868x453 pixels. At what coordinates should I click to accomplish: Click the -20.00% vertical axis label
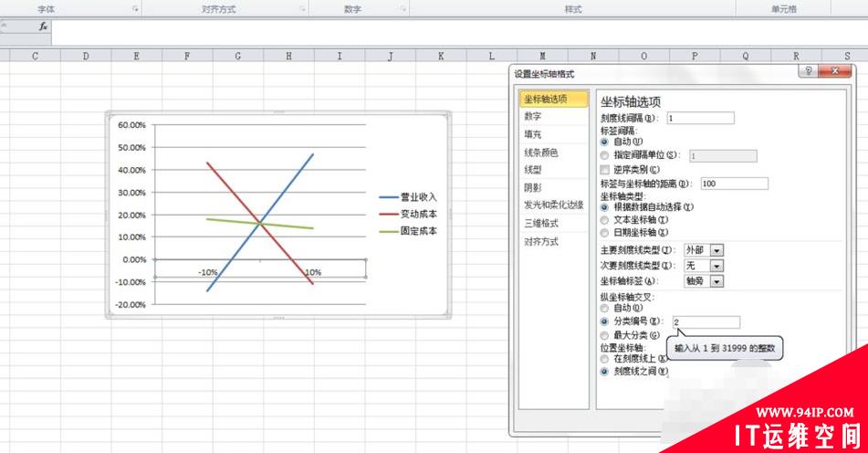pos(131,304)
